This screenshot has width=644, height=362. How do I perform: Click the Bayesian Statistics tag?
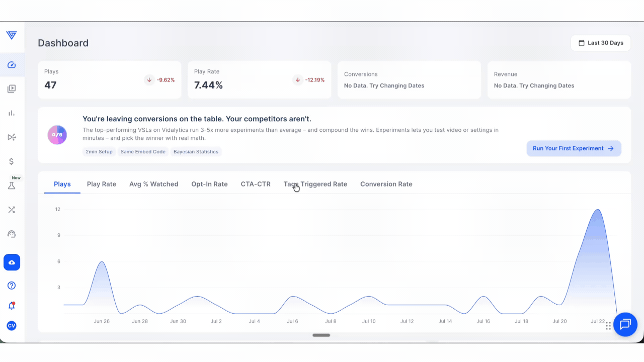(196, 152)
